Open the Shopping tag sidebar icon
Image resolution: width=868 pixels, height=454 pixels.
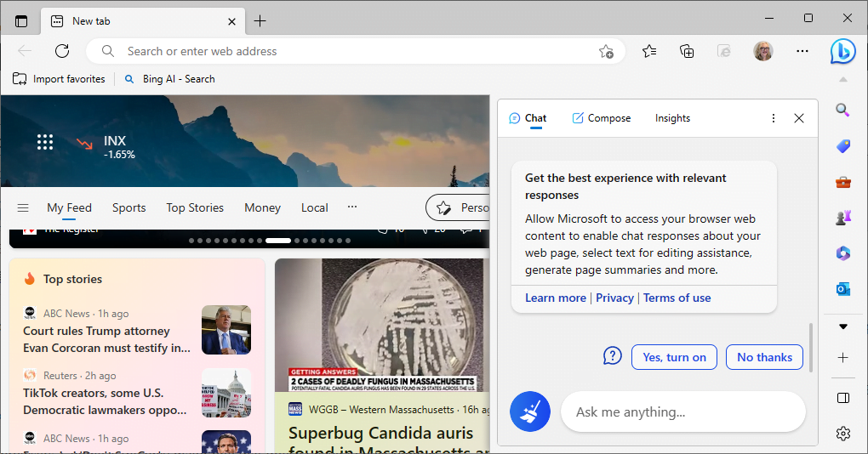coord(842,146)
